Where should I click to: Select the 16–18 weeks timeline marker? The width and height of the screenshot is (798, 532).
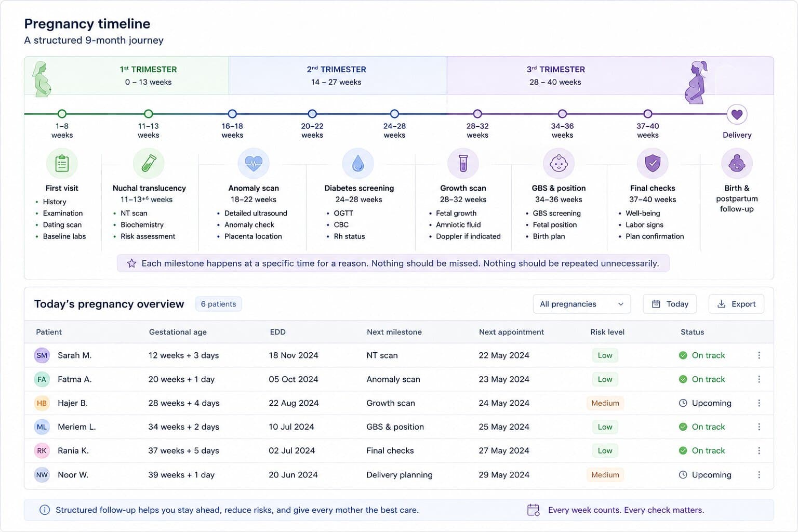tap(232, 114)
